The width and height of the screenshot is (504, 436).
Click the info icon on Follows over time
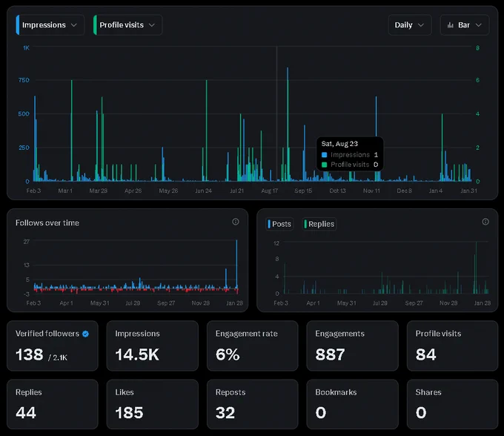pos(236,222)
